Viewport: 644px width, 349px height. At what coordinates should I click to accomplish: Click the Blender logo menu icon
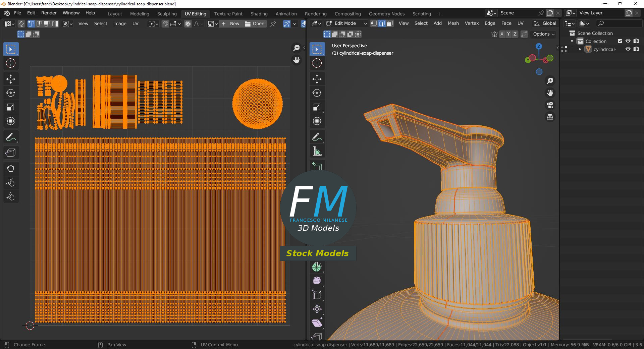(7, 13)
